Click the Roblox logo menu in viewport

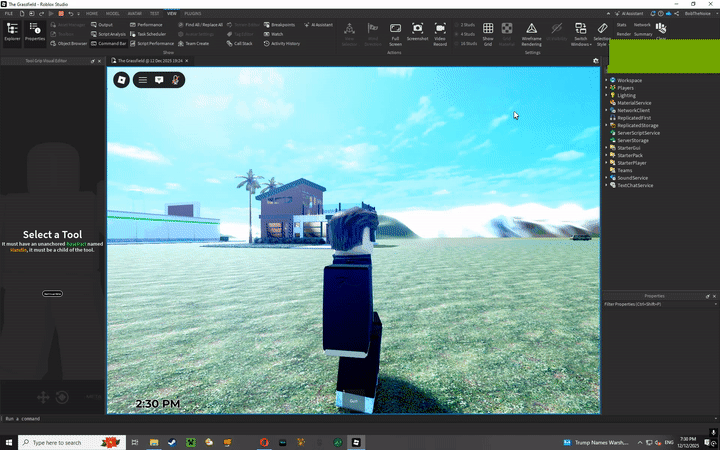(x=121, y=79)
